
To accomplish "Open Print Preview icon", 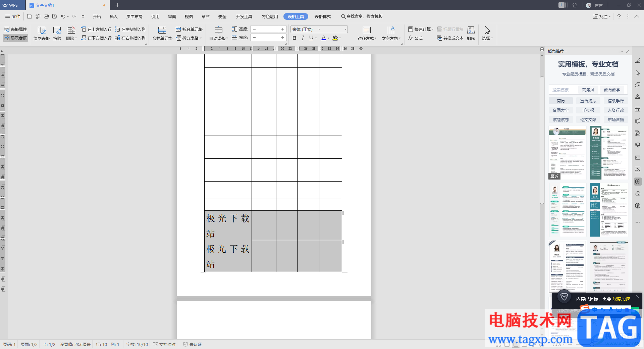I will pyautogui.click(x=55, y=16).
